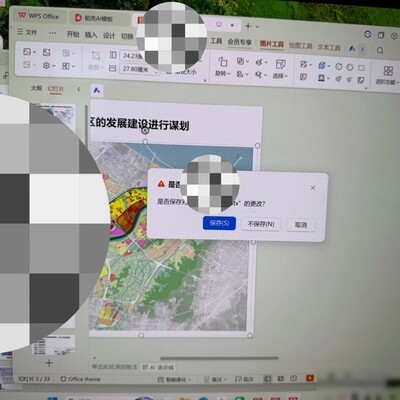Click the slide title ending 发展建设进行谋划
Image resolution: width=400 pixels, height=400 pixels.
pyautogui.click(x=140, y=124)
